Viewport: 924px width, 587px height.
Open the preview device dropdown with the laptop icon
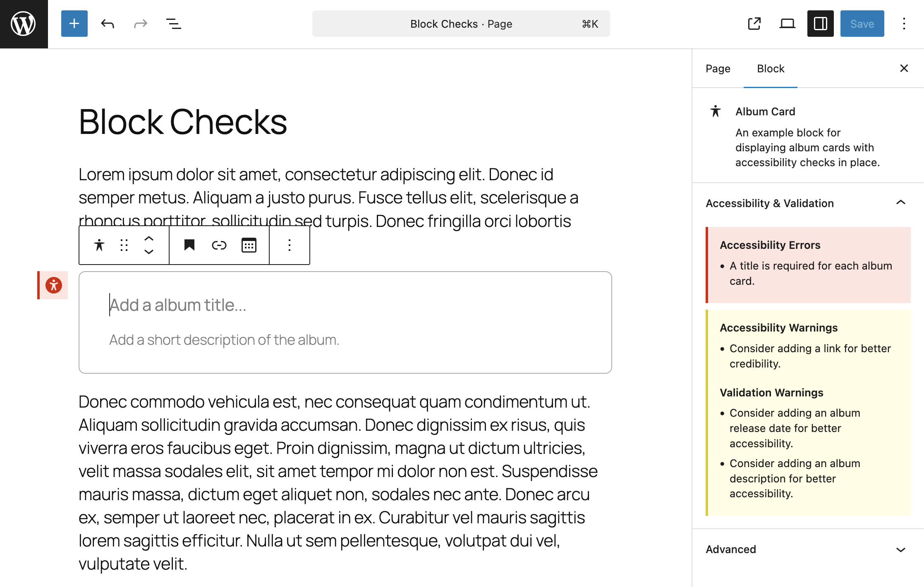coord(787,24)
